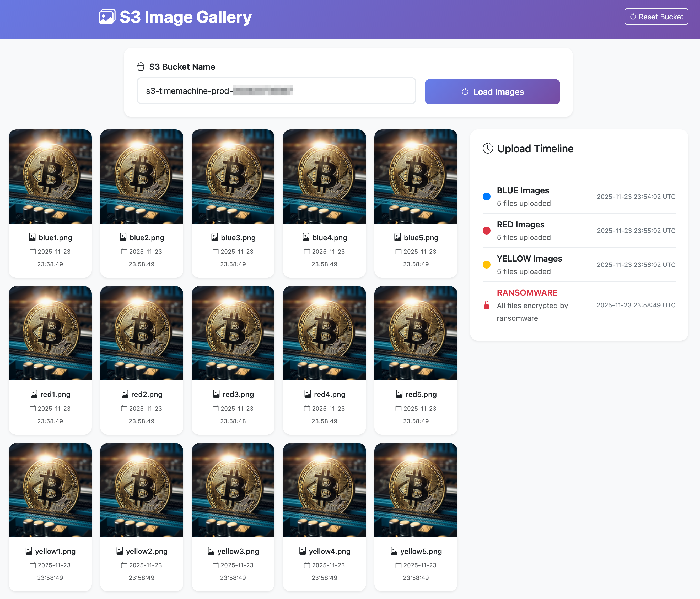Click the image file icon next to yellow5.png
Screen dimensions: 700x599
[x=394, y=551]
